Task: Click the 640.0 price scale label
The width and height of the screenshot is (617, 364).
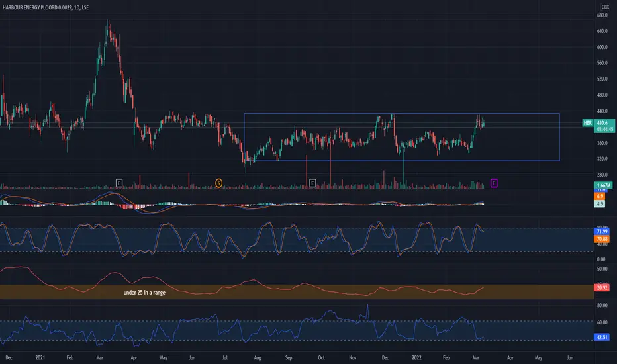Action: pyautogui.click(x=602, y=31)
